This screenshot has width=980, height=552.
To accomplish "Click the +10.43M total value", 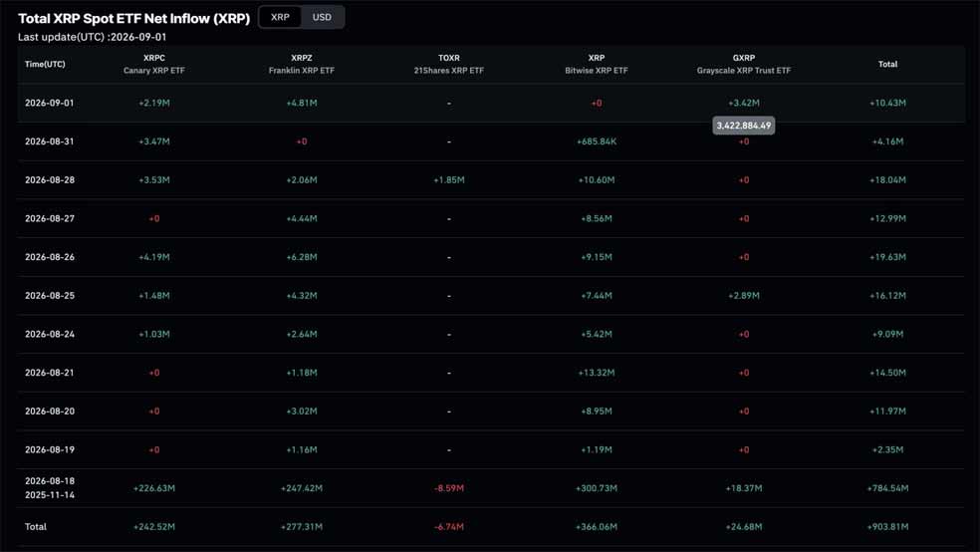I will pos(887,104).
